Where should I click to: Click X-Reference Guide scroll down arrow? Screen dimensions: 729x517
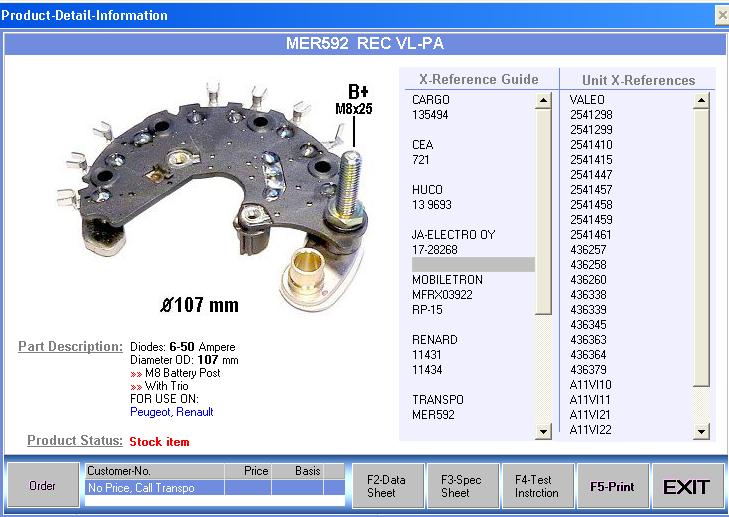click(x=543, y=431)
